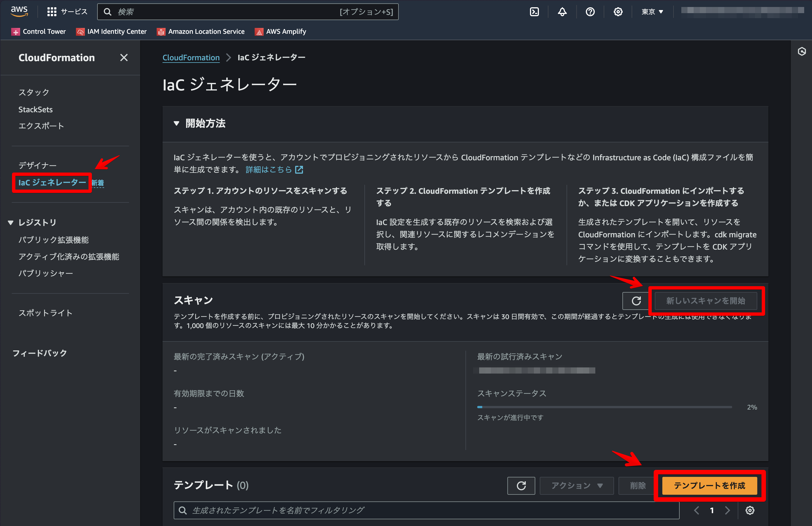
Task: Go to スタック in sidebar
Action: tap(34, 92)
